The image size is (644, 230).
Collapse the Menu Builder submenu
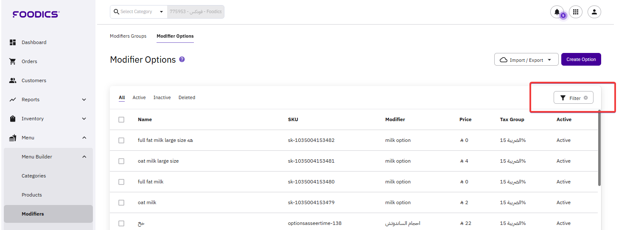[x=84, y=157]
